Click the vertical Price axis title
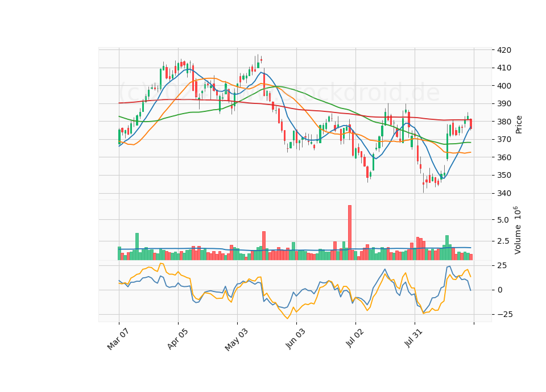The width and height of the screenshot is (546, 392). coord(519,125)
